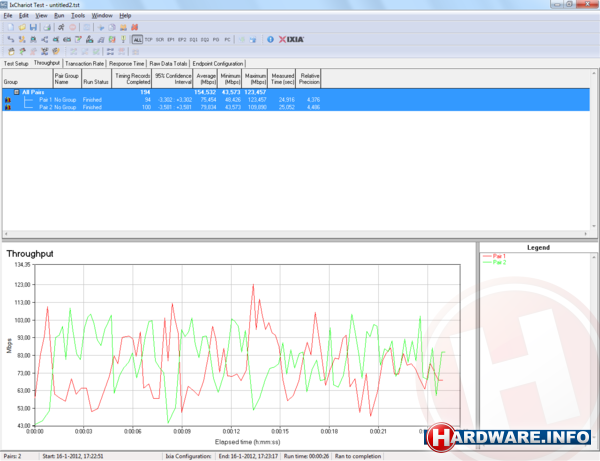The height and width of the screenshot is (461, 600).
Task: Click the Save floppy disk icon
Action: (32, 27)
